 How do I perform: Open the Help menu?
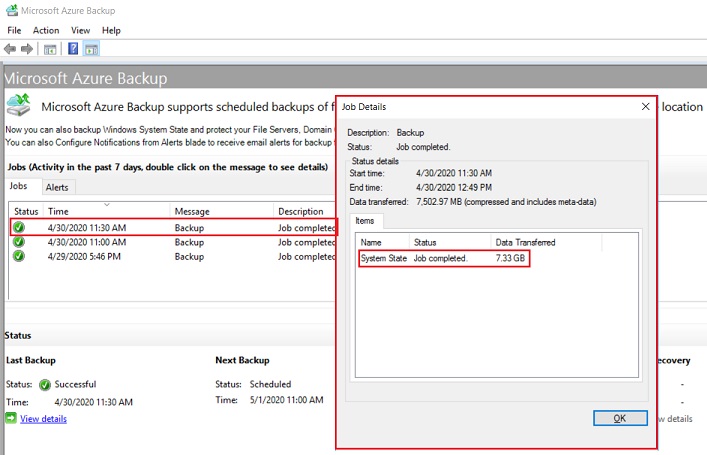point(111,30)
